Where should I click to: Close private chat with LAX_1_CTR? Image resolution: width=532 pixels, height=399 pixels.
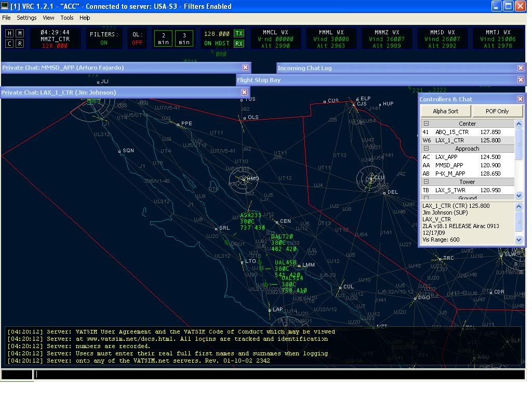[244, 92]
